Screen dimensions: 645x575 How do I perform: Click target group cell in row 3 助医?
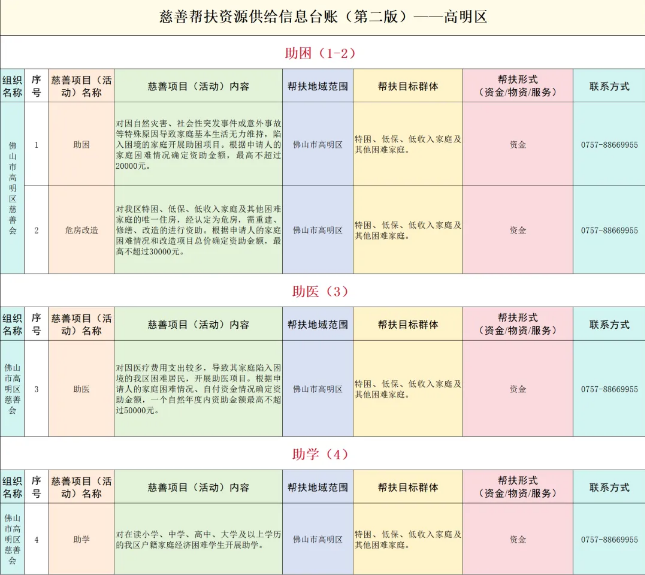(x=408, y=389)
